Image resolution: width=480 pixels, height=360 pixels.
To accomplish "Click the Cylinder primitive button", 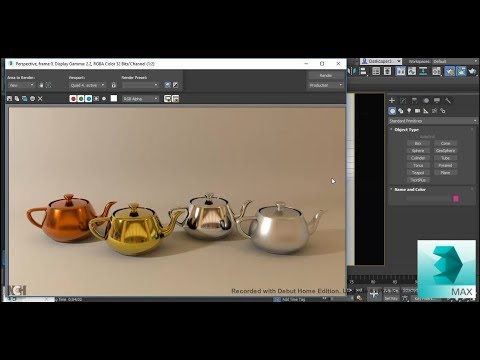I will click(418, 158).
